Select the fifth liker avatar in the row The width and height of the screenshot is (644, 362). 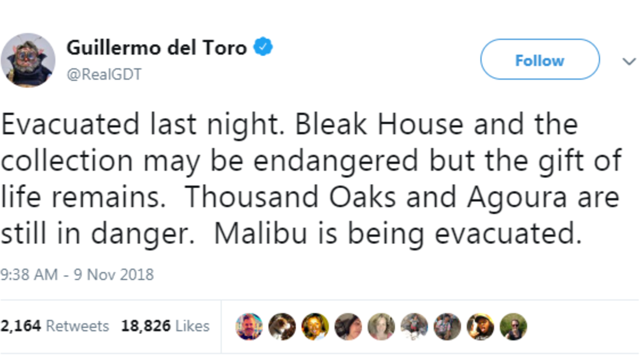[382, 327]
